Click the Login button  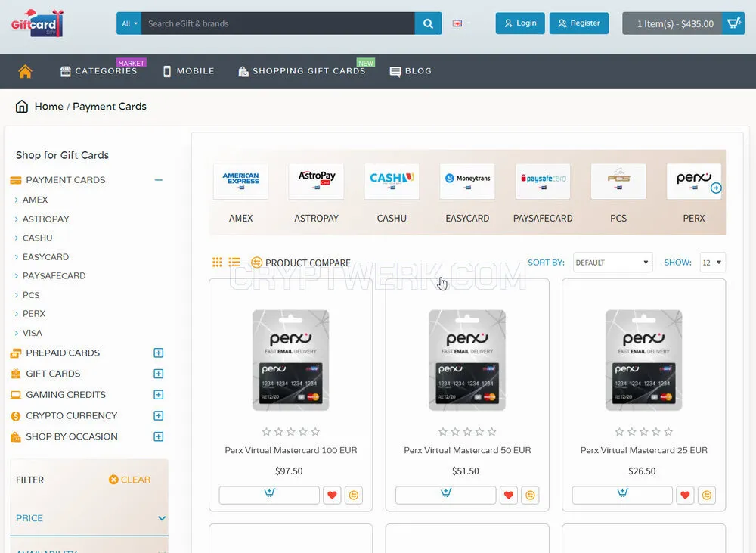pos(520,23)
